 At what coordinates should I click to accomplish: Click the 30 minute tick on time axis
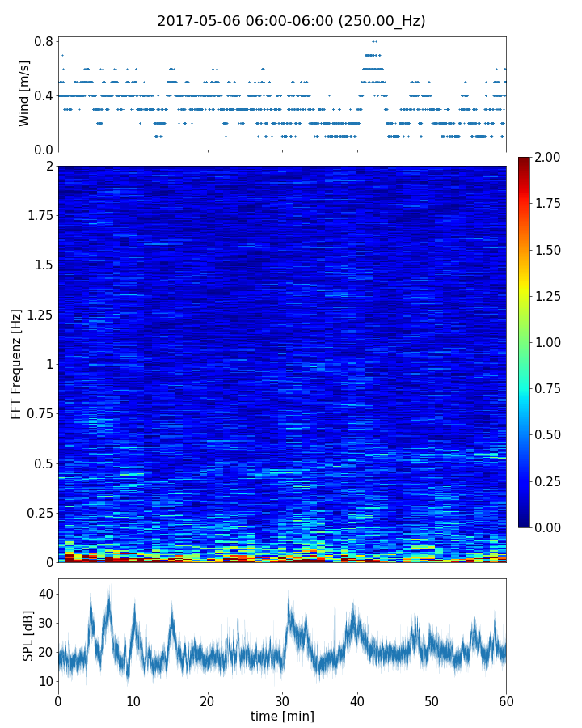click(x=282, y=700)
